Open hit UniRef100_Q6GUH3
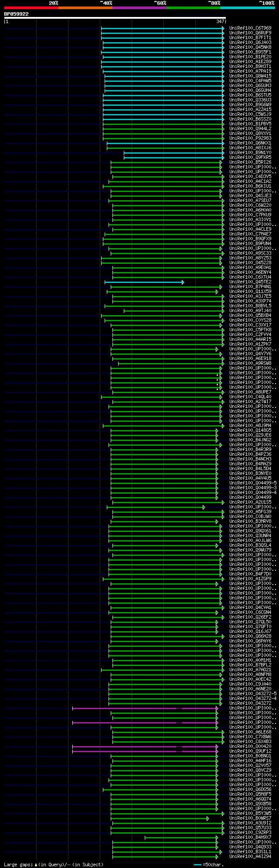Viewport: 279px width, 868px height. 250,85
